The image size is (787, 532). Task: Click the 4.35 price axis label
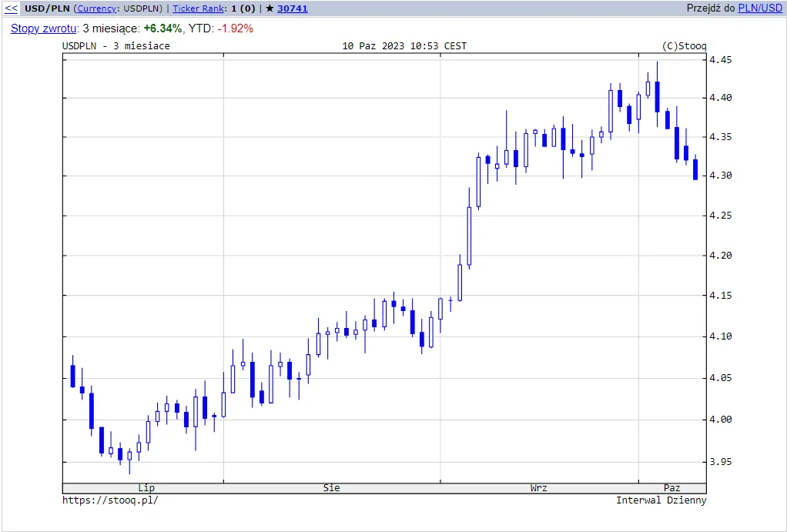click(720, 137)
